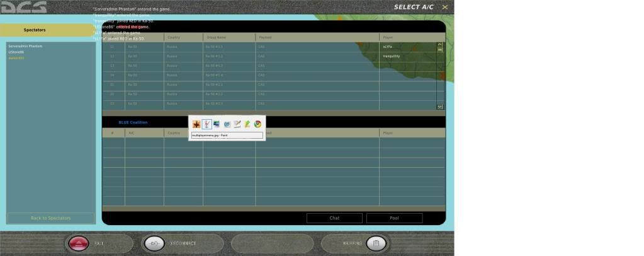The image size is (644, 256).
Task: Select spectator Serveradmin Phantom
Action: (25, 46)
